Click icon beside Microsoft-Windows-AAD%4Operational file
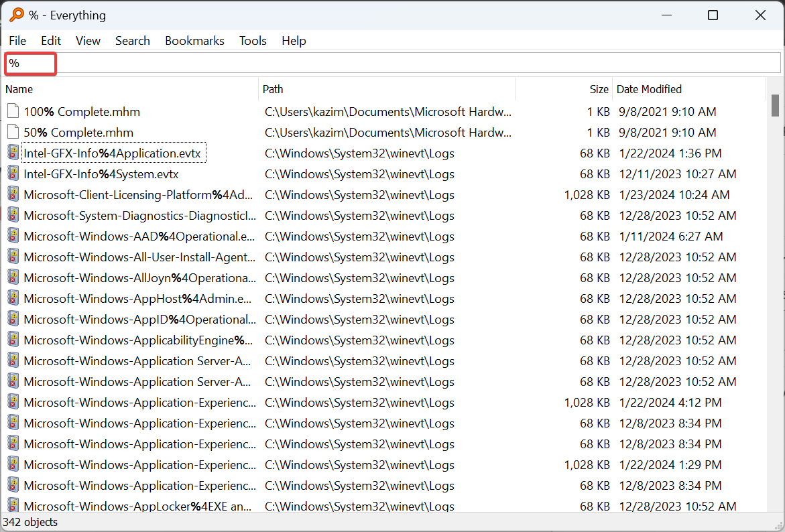This screenshot has height=532, width=785. (x=13, y=236)
